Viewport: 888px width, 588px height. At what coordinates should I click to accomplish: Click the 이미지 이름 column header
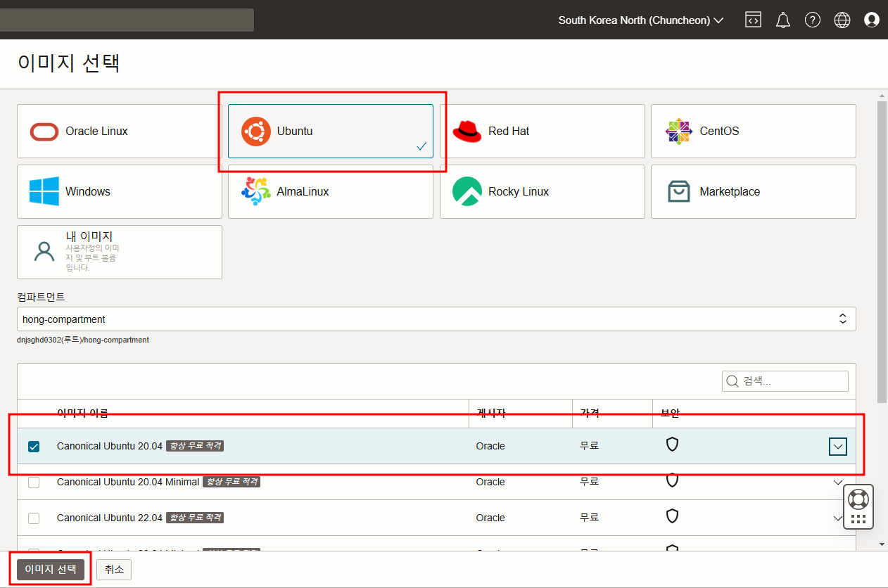(82, 413)
